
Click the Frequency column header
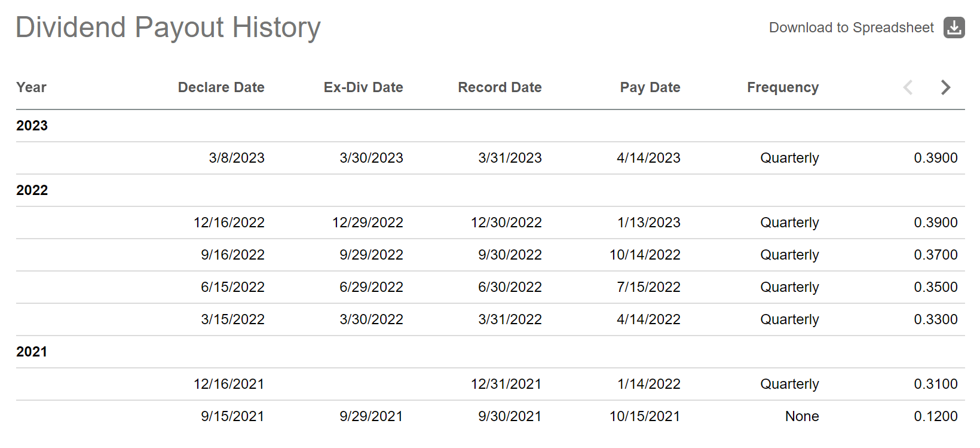pos(783,87)
